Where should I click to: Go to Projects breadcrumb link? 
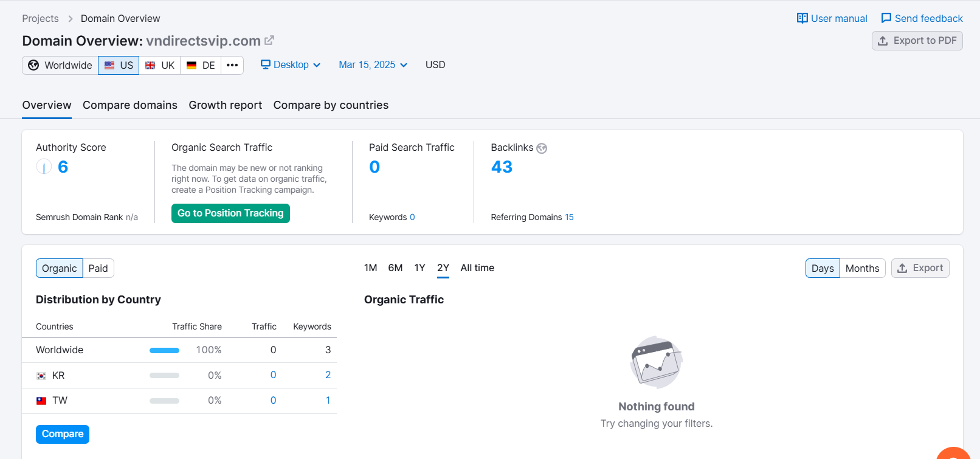40,19
